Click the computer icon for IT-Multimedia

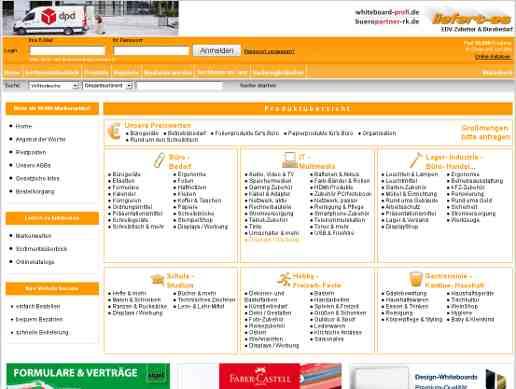[x=289, y=160]
